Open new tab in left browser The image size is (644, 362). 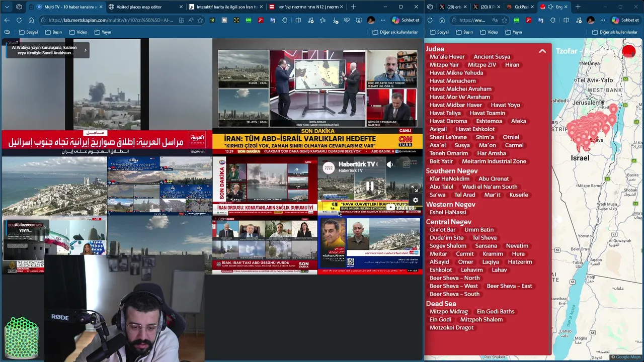click(353, 7)
